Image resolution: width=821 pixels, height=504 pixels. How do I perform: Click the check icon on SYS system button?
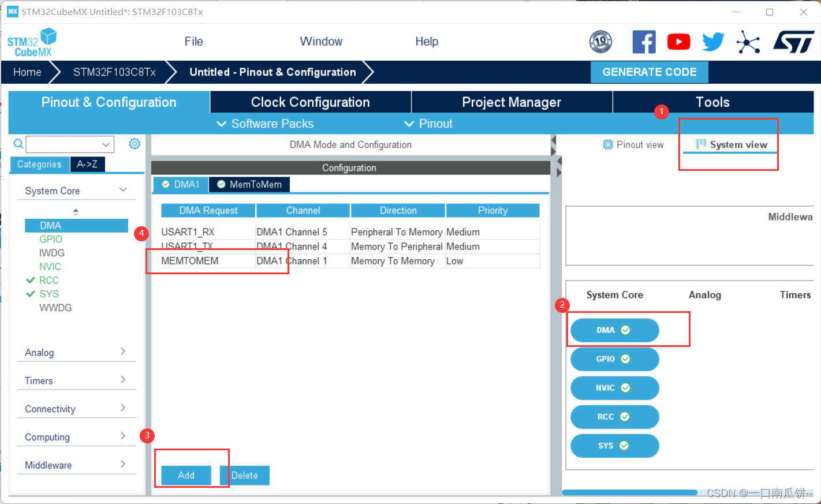click(624, 446)
